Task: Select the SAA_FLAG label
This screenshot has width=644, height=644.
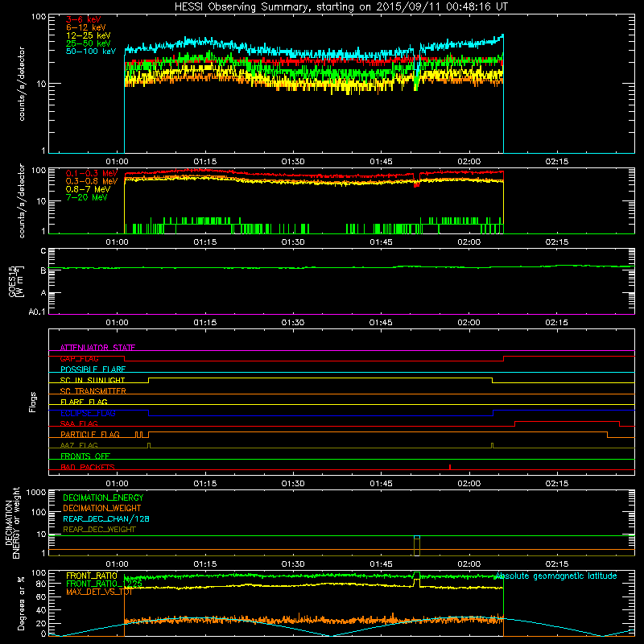Action: [79, 423]
